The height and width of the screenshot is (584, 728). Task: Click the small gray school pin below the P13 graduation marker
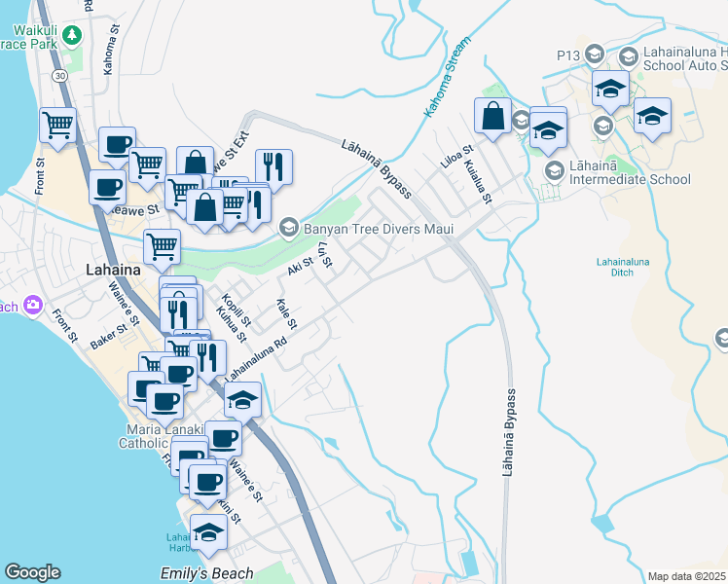coord(603,126)
